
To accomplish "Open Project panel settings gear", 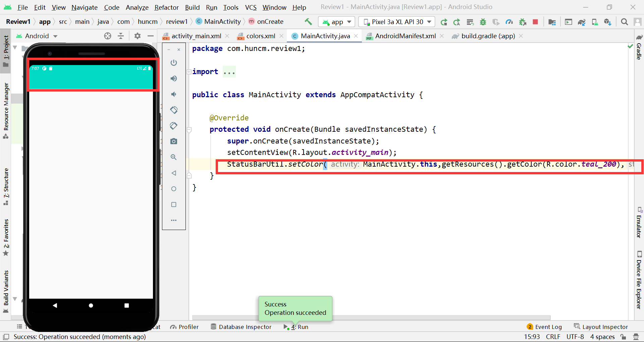I will pyautogui.click(x=137, y=36).
